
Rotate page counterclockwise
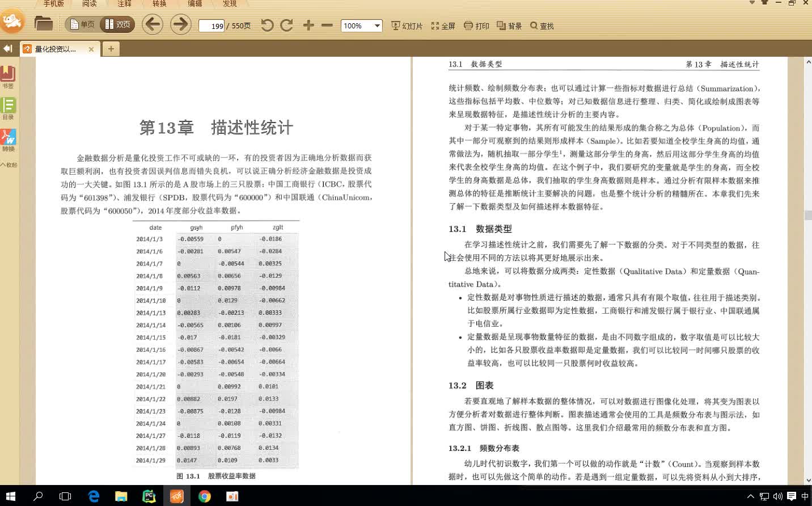[267, 25]
